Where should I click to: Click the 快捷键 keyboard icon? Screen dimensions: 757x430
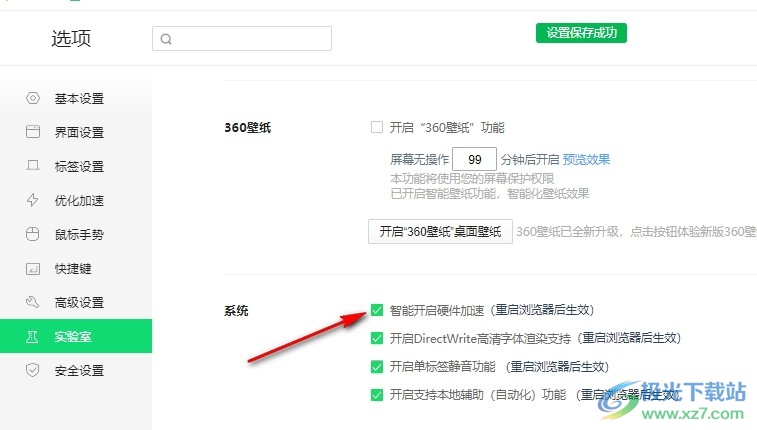point(33,268)
